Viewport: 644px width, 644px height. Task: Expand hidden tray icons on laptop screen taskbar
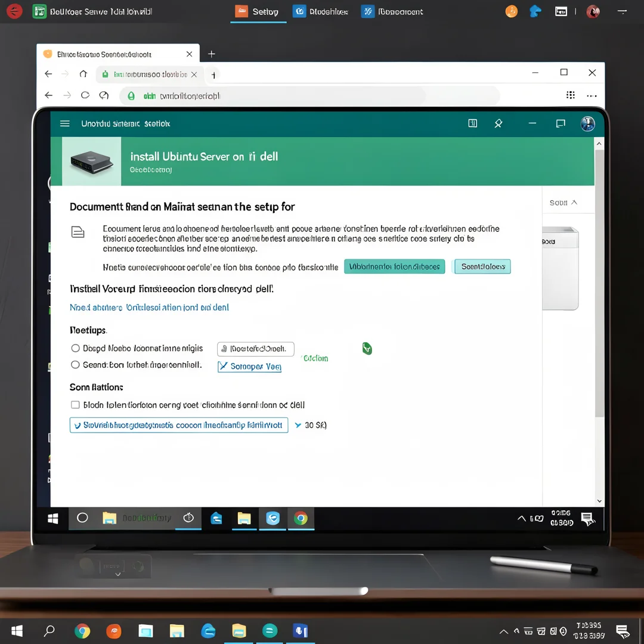(x=521, y=518)
